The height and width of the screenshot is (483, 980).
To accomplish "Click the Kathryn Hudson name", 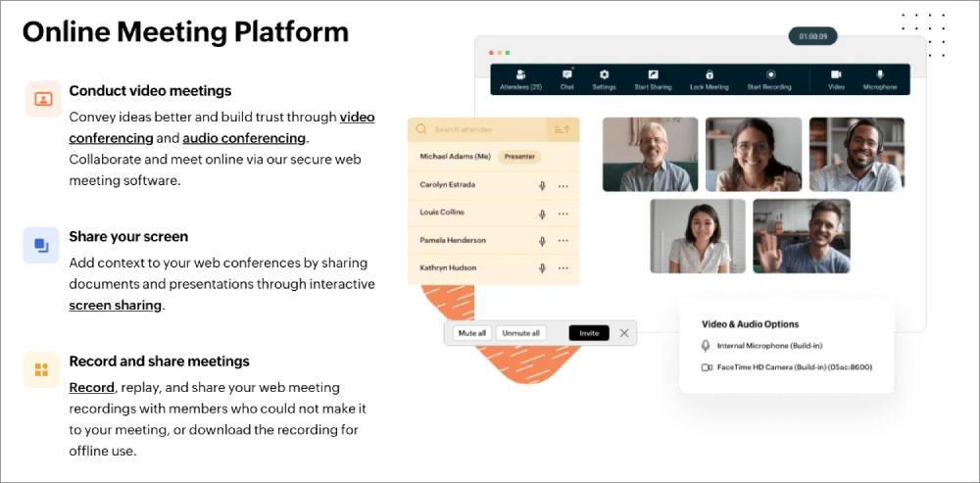I will [x=448, y=267].
